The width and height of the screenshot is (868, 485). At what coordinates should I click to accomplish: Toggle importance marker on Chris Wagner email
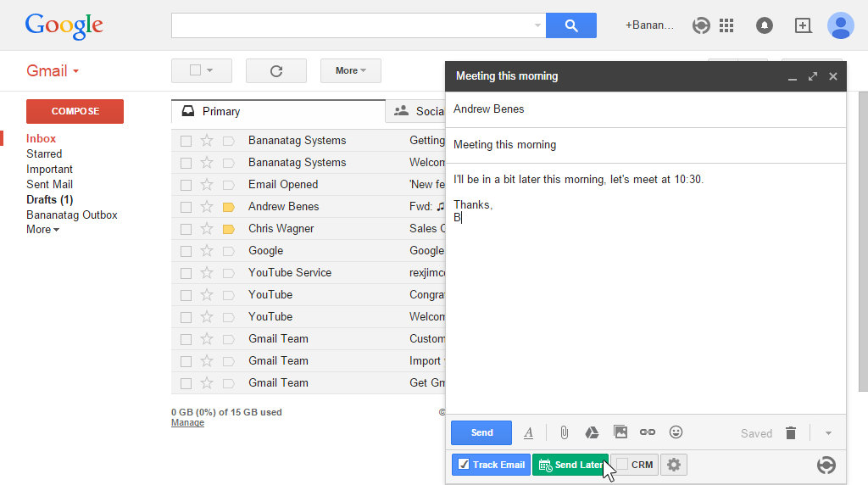pyautogui.click(x=229, y=229)
